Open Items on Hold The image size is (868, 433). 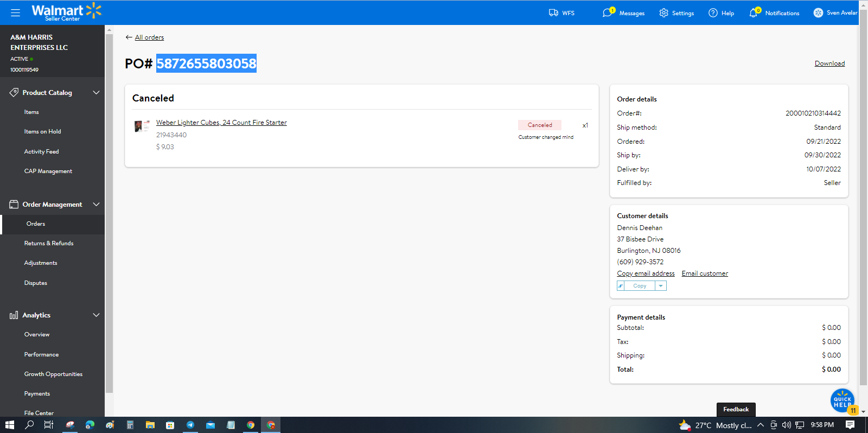point(42,132)
